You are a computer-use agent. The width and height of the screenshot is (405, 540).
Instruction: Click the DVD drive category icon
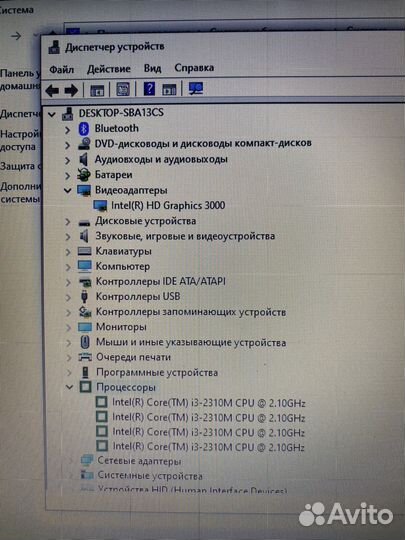(x=84, y=144)
